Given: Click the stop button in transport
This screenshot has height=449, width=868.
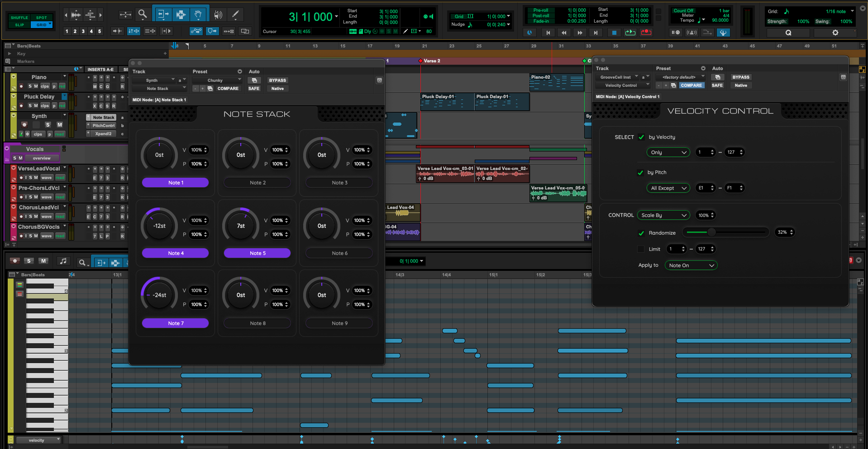Looking at the screenshot, I should tap(614, 33).
